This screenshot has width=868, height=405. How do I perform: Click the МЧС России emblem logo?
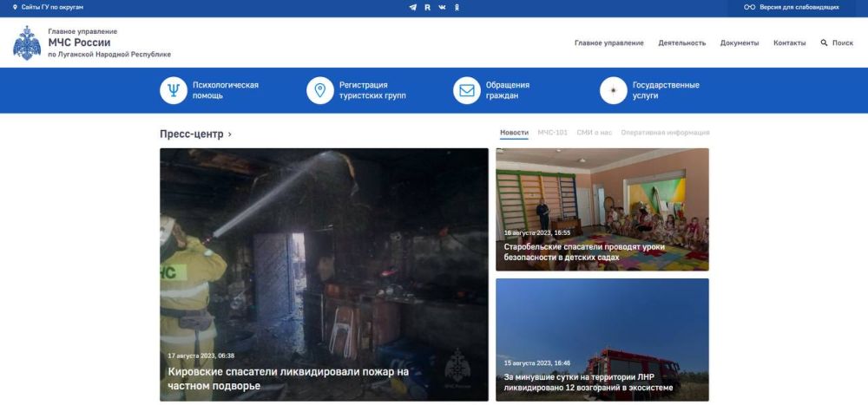point(27,43)
